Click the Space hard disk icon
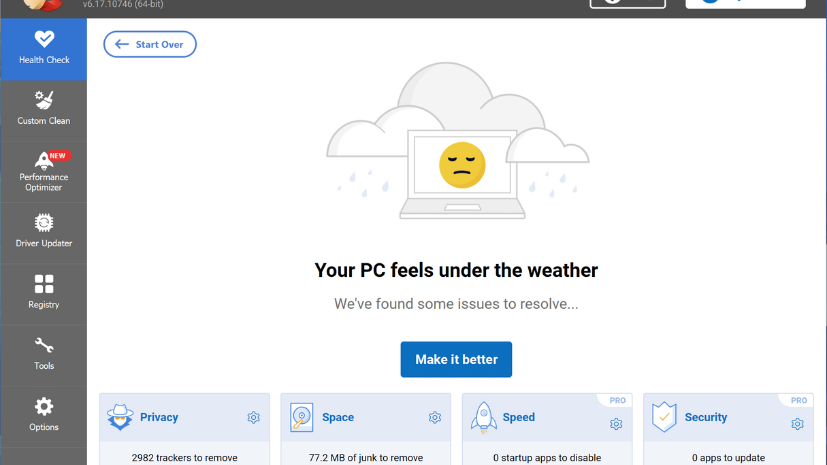Viewport: 827px width, 465px height. tap(301, 418)
